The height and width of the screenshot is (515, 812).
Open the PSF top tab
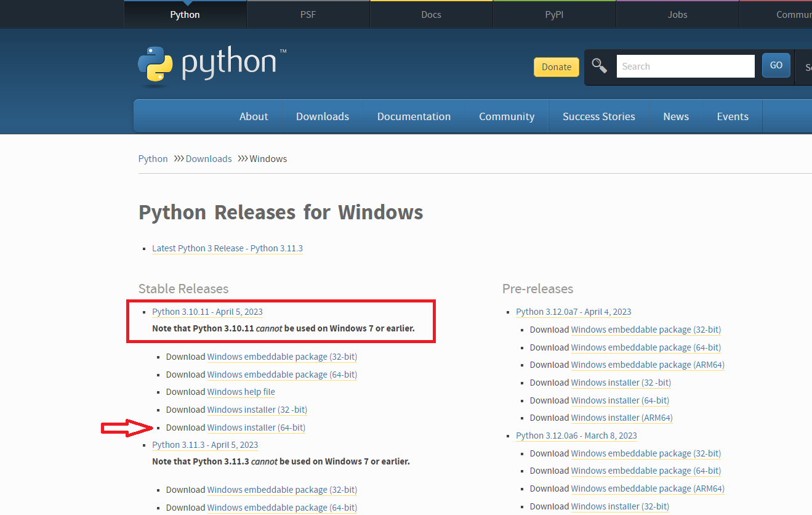coord(308,14)
